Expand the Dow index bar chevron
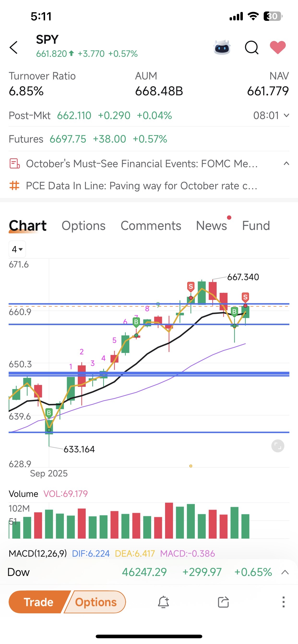 (x=285, y=572)
